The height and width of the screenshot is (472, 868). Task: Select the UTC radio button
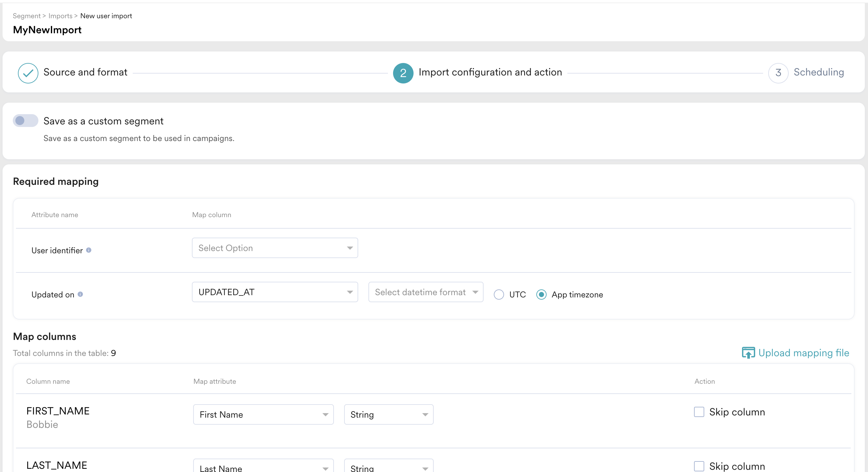pyautogui.click(x=499, y=295)
